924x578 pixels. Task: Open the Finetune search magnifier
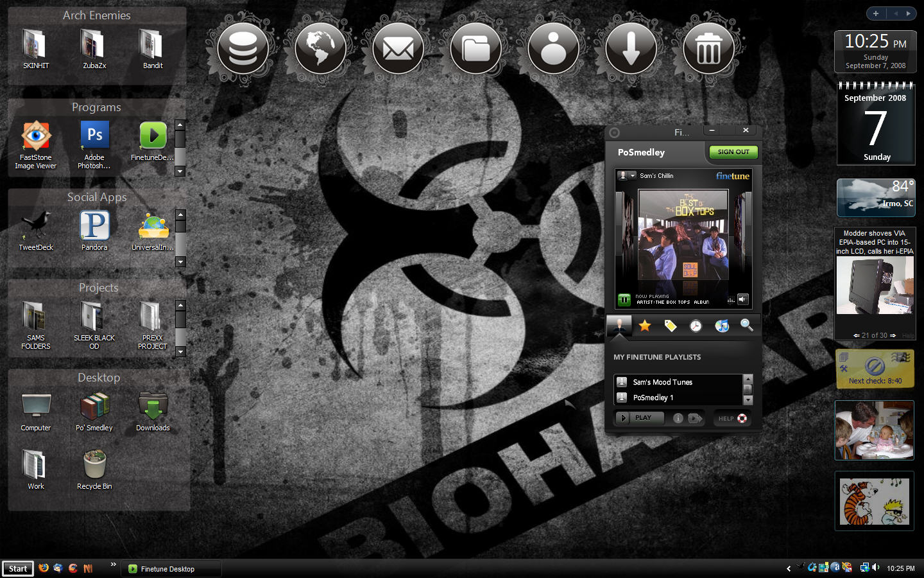[x=747, y=325]
